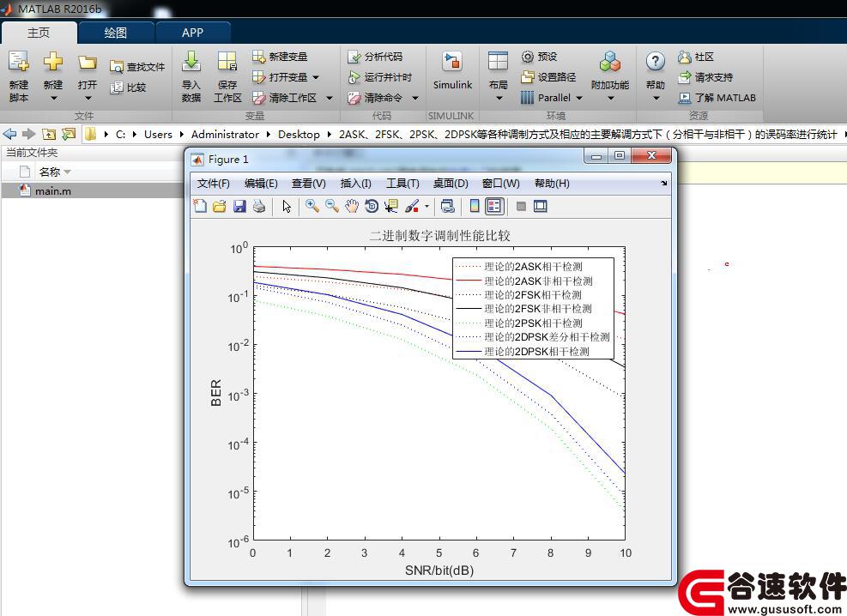Click the Layout (布局) icon
The height and width of the screenshot is (616, 847).
point(498,62)
